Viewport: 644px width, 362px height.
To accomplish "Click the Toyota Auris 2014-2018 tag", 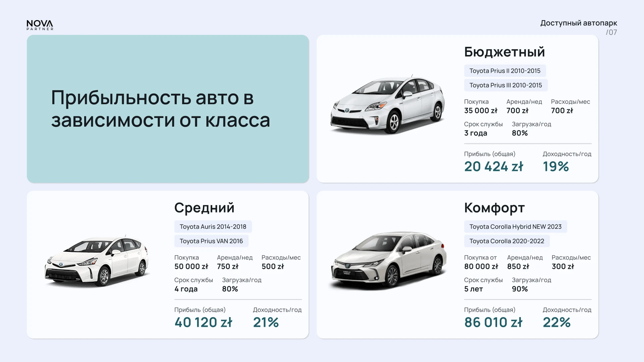I will tap(213, 227).
